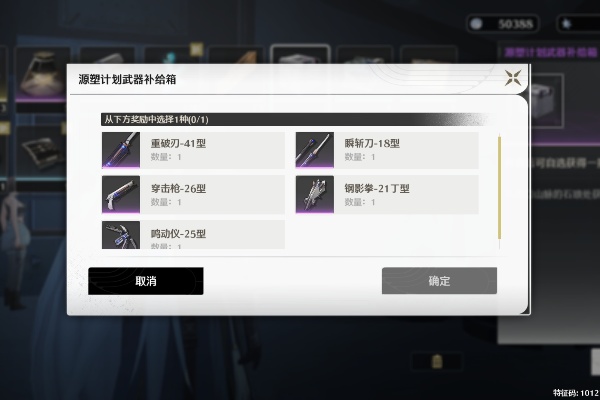Click the 确定 confirm button

[x=439, y=281]
